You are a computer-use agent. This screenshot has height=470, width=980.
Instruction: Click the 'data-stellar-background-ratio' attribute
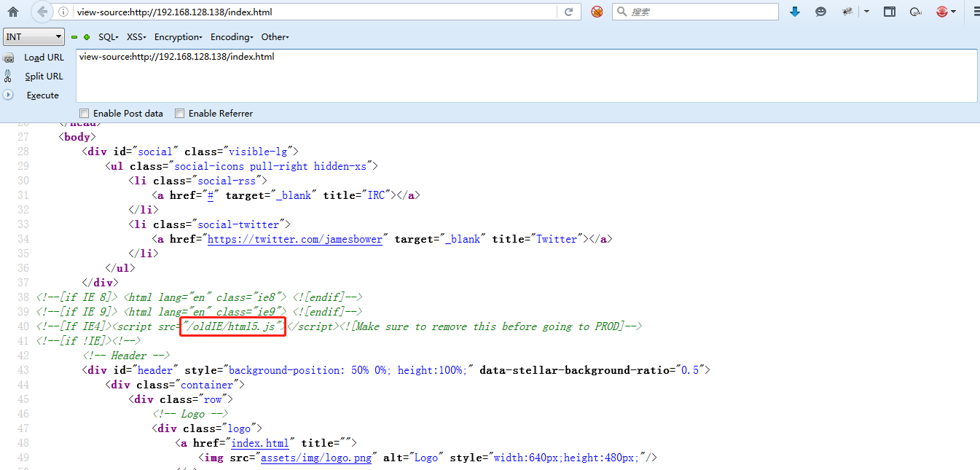tap(576, 370)
